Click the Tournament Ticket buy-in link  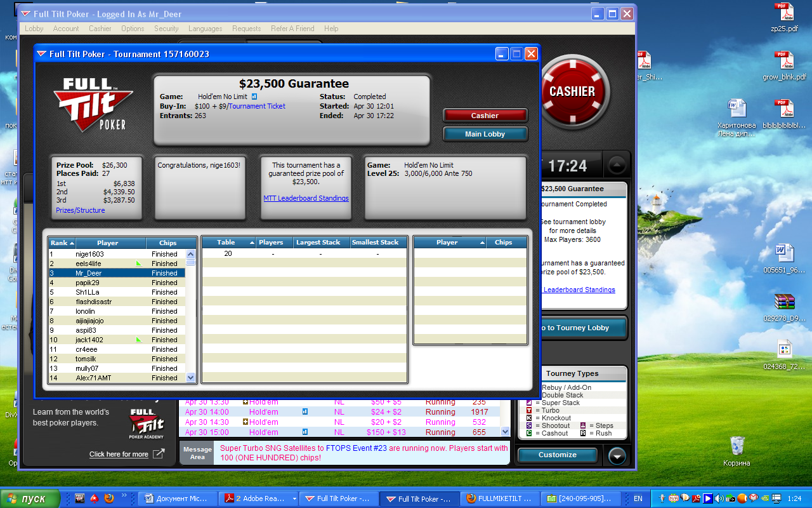[257, 106]
